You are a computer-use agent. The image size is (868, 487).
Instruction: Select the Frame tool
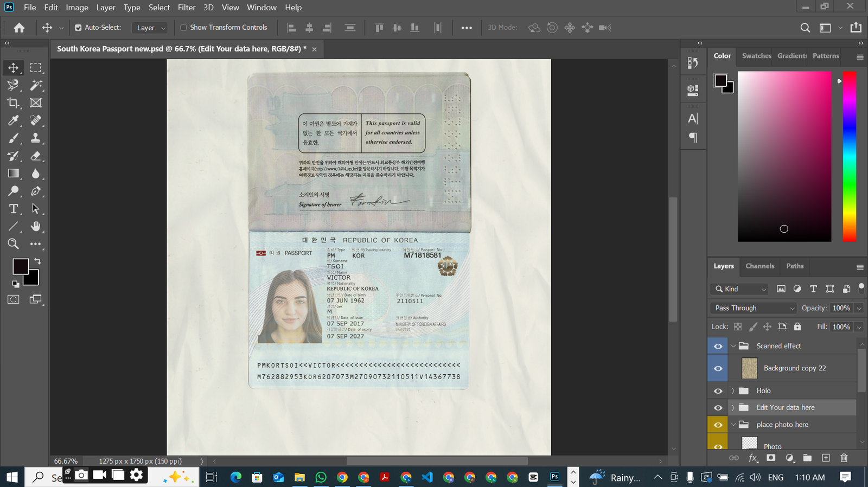[36, 103]
